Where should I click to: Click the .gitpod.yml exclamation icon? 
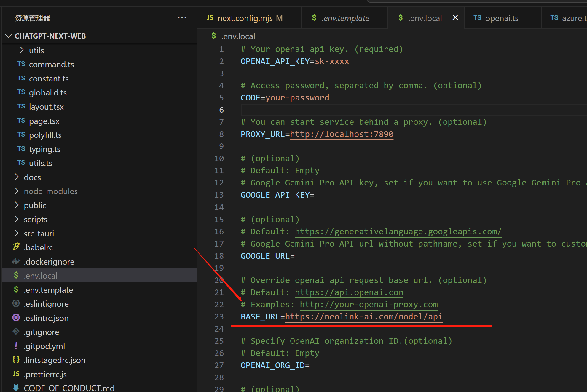(x=16, y=345)
